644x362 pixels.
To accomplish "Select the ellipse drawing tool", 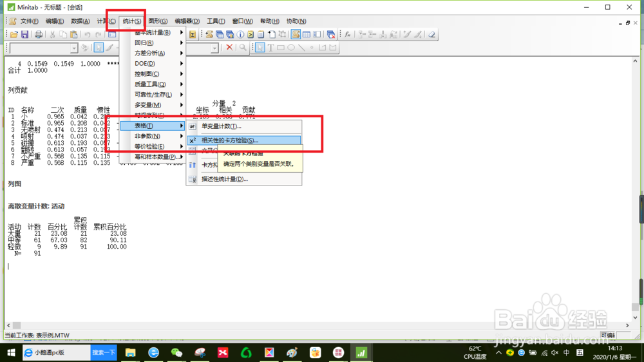I will click(291, 48).
